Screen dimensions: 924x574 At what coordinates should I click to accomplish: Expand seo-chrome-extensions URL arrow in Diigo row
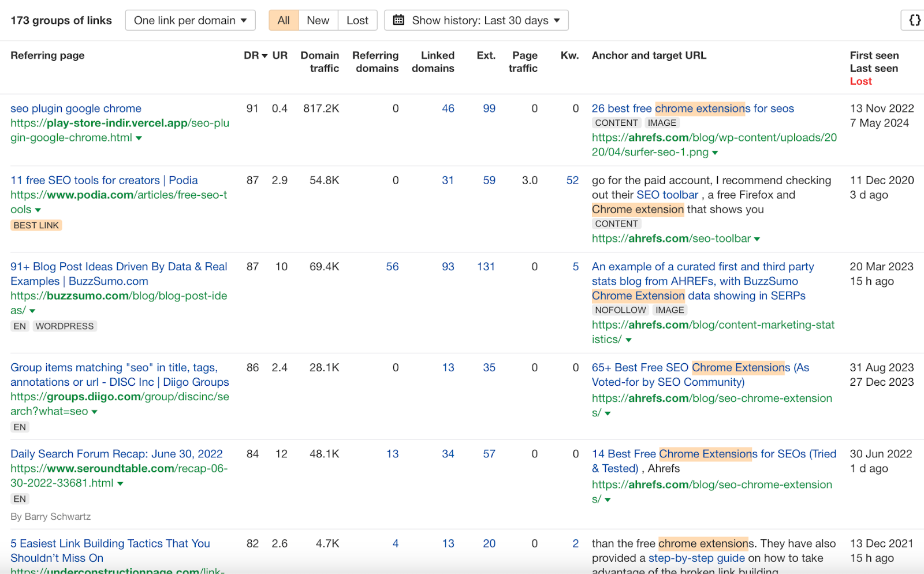click(x=608, y=413)
